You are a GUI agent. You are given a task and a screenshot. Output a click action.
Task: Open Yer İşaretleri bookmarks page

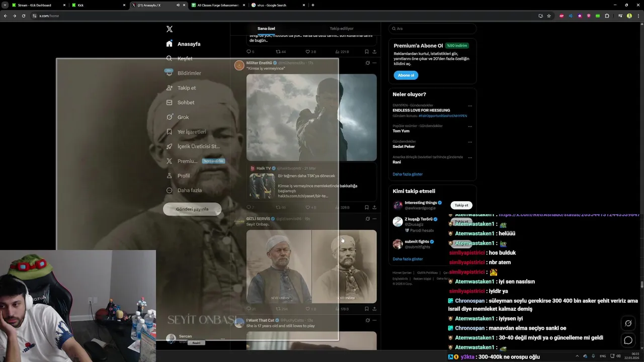186,132
